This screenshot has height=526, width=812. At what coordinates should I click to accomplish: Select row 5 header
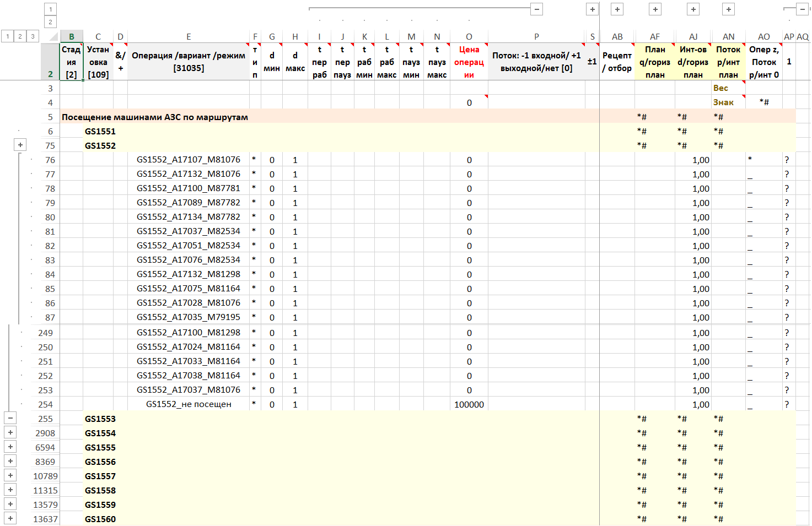click(50, 117)
